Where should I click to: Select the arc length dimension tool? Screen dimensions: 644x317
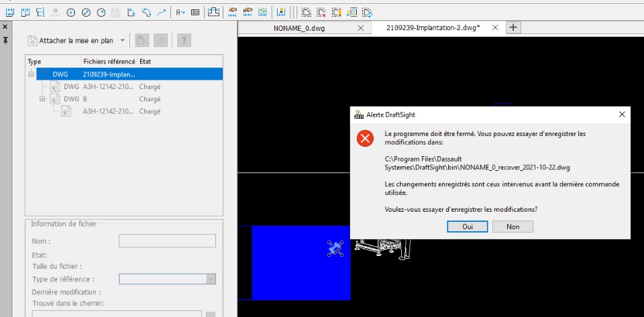click(146, 12)
